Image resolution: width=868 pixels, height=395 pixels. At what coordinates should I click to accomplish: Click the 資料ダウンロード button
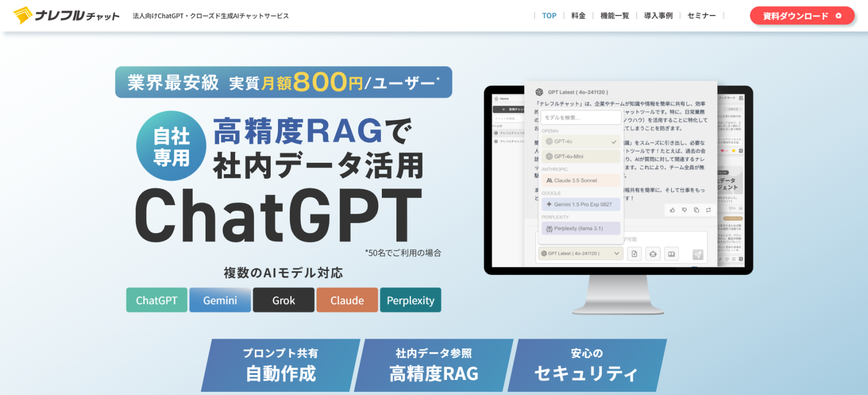point(802,16)
